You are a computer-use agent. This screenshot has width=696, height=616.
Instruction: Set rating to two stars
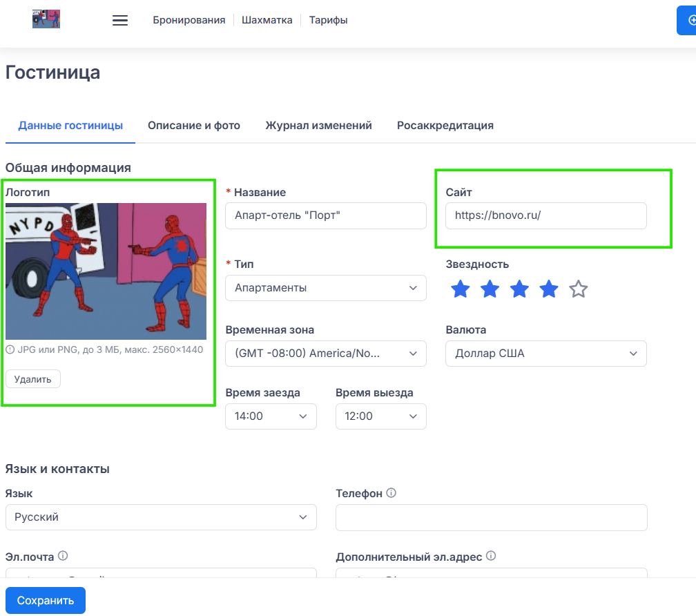(x=490, y=289)
